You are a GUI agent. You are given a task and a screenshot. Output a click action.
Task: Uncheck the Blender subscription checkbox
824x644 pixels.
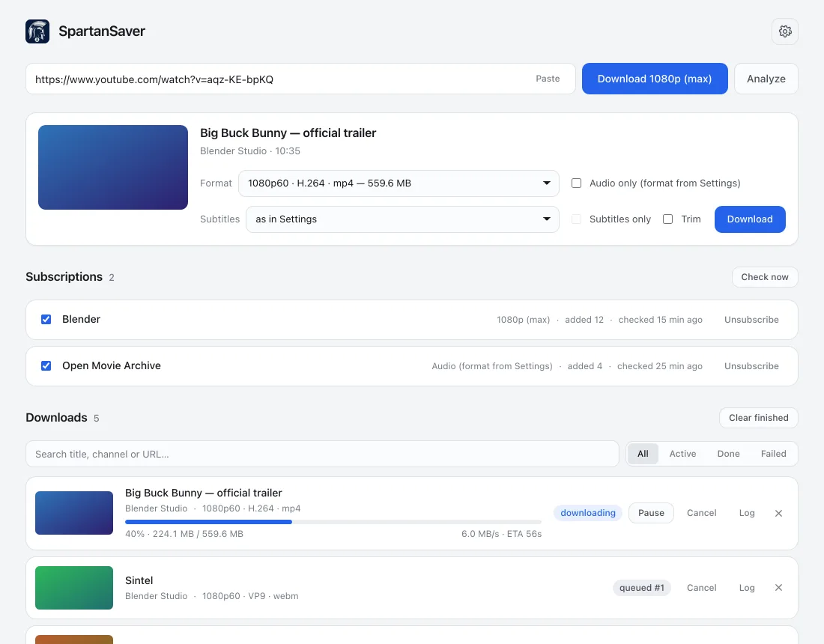46,319
